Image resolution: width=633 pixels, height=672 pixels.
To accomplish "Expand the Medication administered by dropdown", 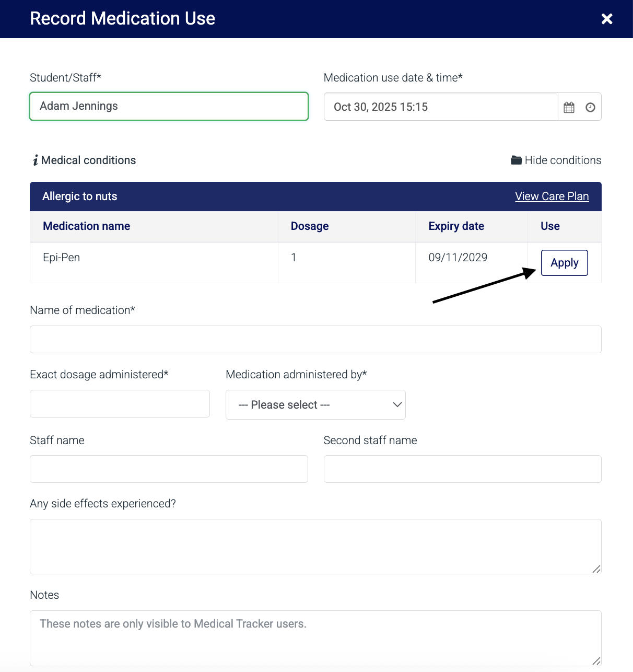I will click(x=315, y=405).
